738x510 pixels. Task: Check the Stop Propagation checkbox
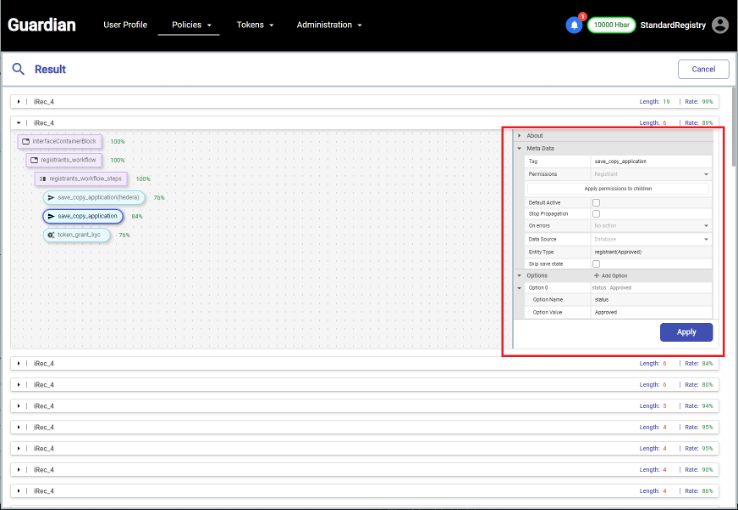tap(596, 214)
